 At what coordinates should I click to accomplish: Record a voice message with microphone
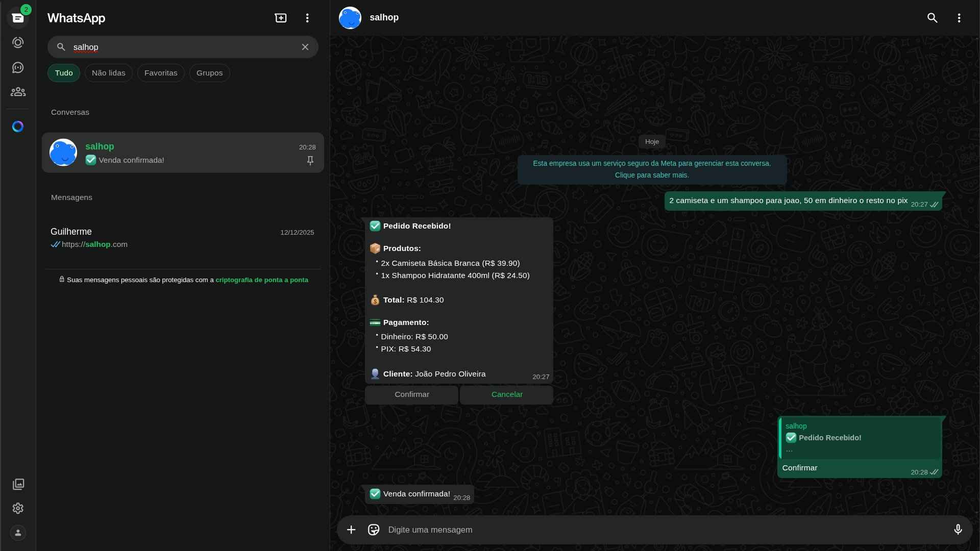958,530
